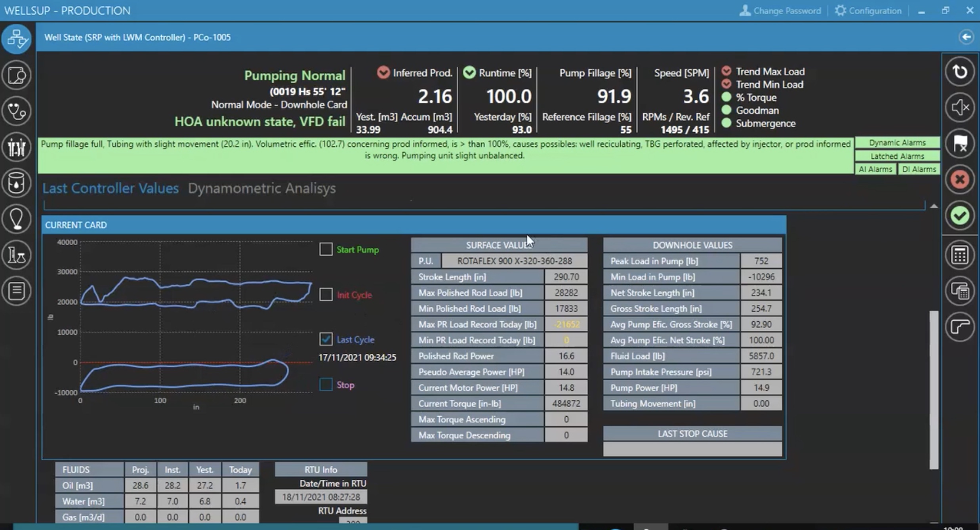The image size is (980, 530).
Task: Click the CURRENT CARD panel header
Action: (x=414, y=225)
